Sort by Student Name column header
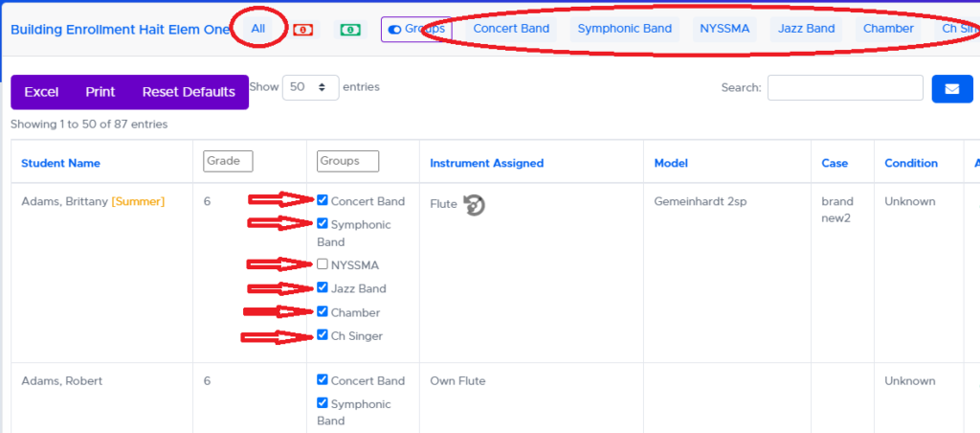This screenshot has height=433, width=980. coord(60,164)
